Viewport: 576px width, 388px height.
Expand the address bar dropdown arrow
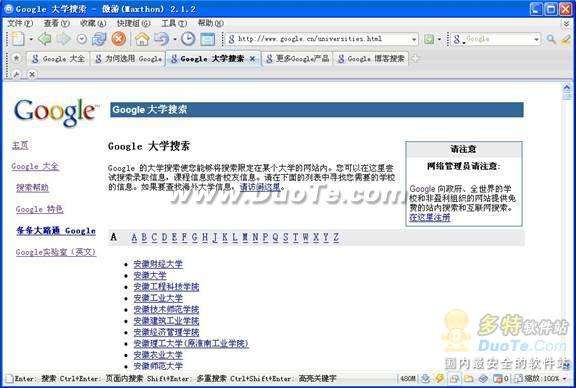(x=414, y=39)
